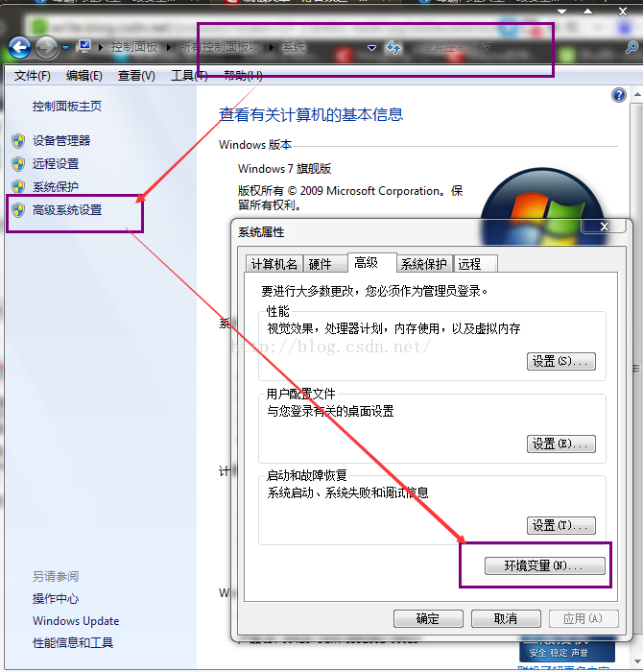Click shield icon next to 远程设置
Image resolution: width=643 pixels, height=672 pixels.
[x=18, y=164]
